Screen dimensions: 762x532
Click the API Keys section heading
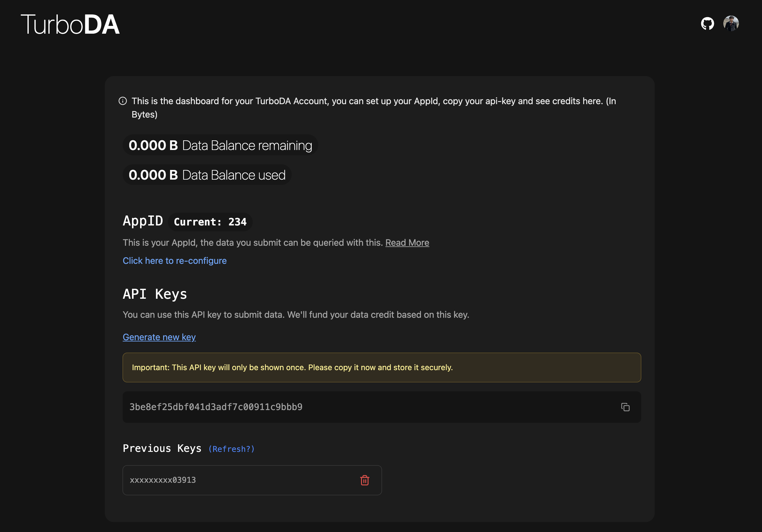point(155,294)
